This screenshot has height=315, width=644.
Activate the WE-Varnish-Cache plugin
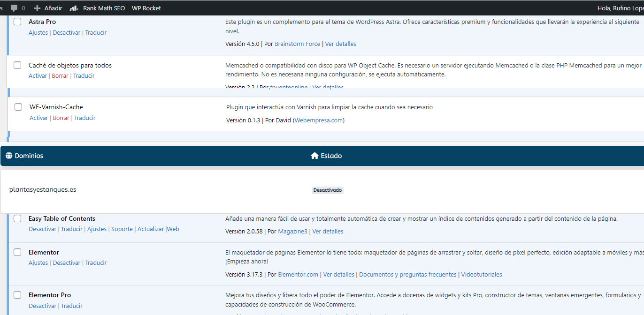(38, 118)
